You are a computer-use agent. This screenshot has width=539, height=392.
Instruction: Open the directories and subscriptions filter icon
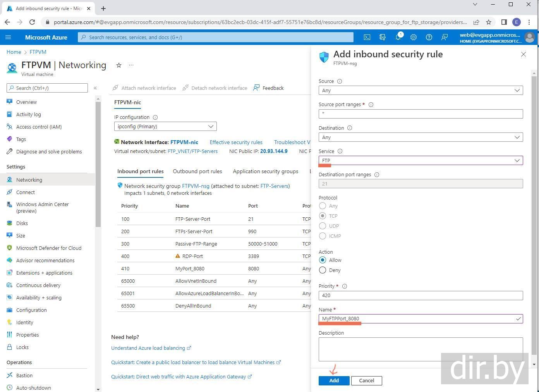click(383, 37)
